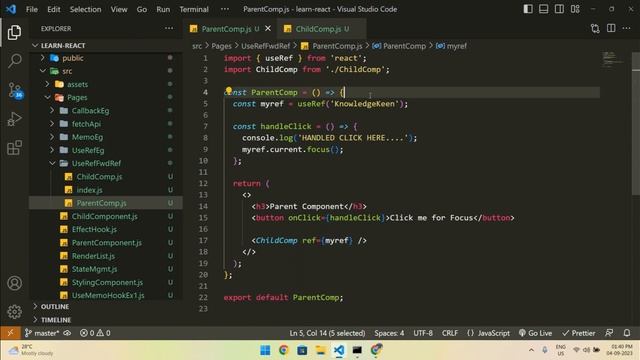This screenshot has width=640, height=360.
Task: Close the ParentComp.js tab
Action: pyautogui.click(x=268, y=29)
